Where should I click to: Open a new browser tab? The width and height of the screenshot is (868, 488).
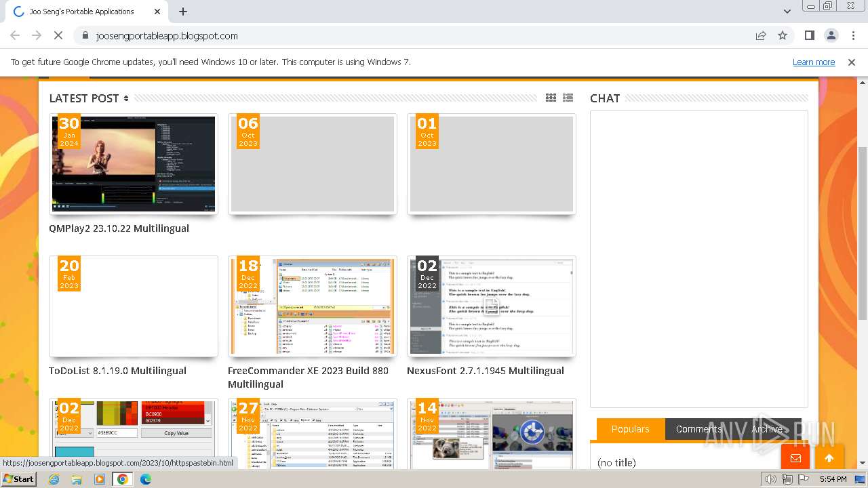point(183,12)
